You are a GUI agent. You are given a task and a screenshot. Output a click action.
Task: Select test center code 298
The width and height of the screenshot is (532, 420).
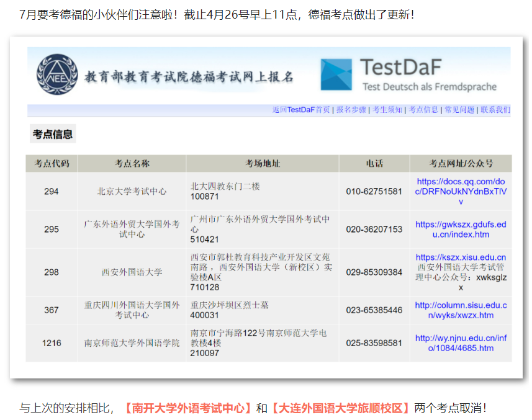coord(52,272)
